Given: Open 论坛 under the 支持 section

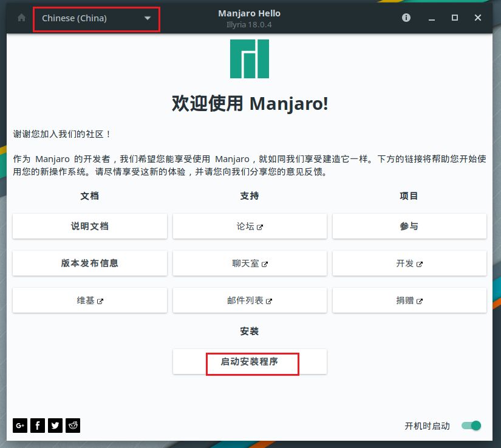Looking at the screenshot, I should [x=250, y=226].
